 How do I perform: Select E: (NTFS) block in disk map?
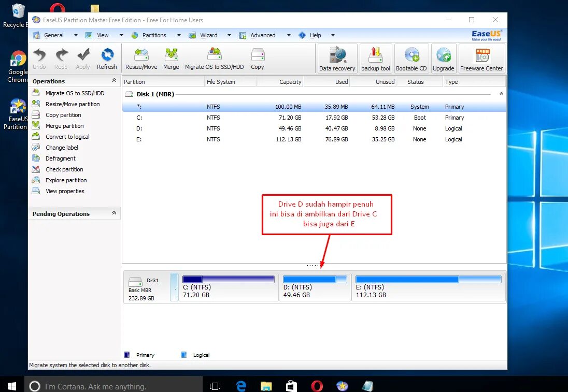coord(429,287)
